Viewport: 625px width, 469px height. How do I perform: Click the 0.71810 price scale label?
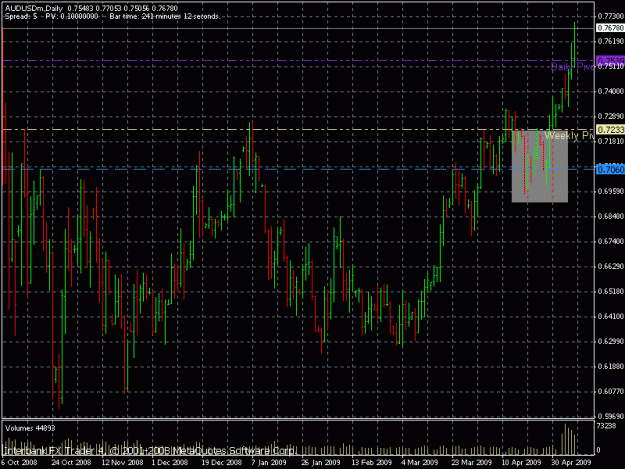coord(611,141)
